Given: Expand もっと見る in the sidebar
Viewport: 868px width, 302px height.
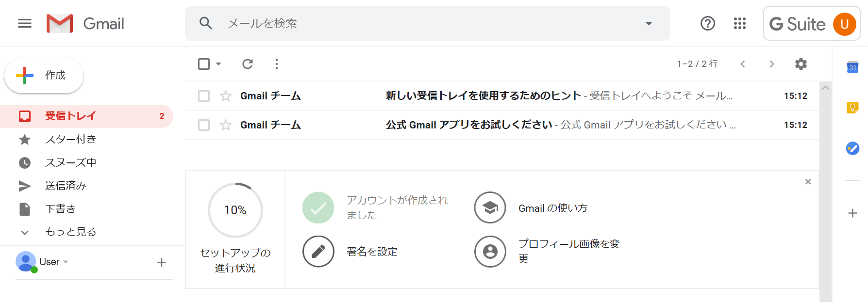Looking at the screenshot, I should tap(70, 232).
